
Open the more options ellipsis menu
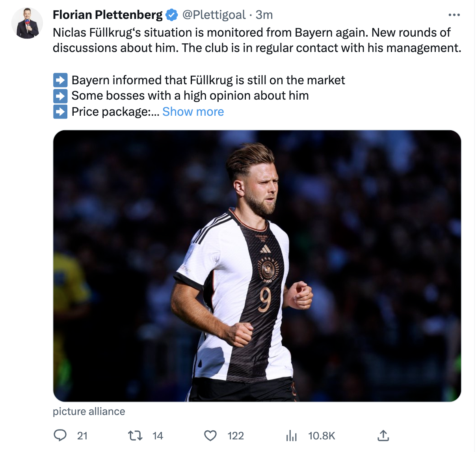click(x=454, y=15)
